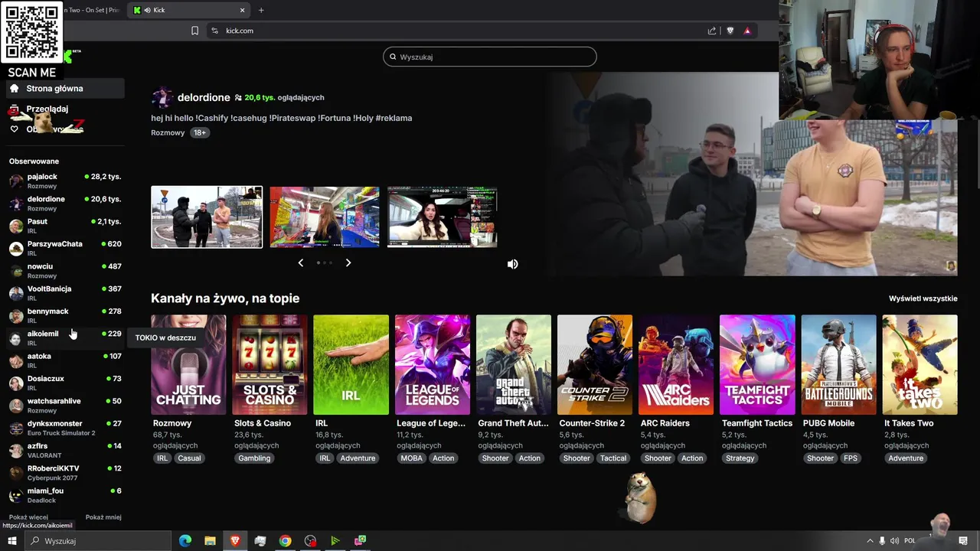980x551 pixels.
Task: Open PUBG Mobile category card
Action: click(839, 365)
